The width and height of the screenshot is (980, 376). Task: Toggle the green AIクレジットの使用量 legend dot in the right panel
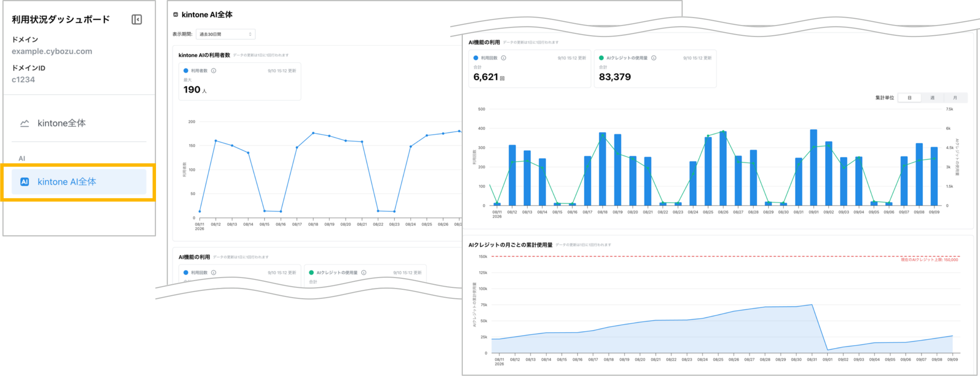(x=601, y=58)
